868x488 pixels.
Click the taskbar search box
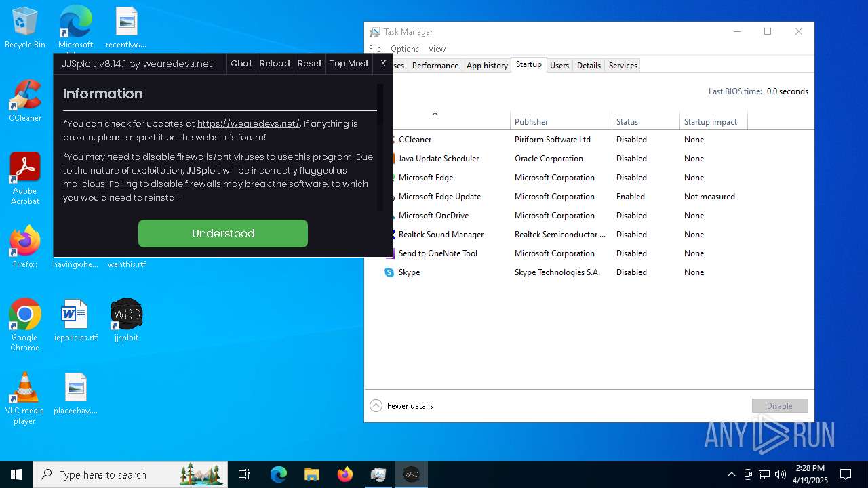(130, 474)
